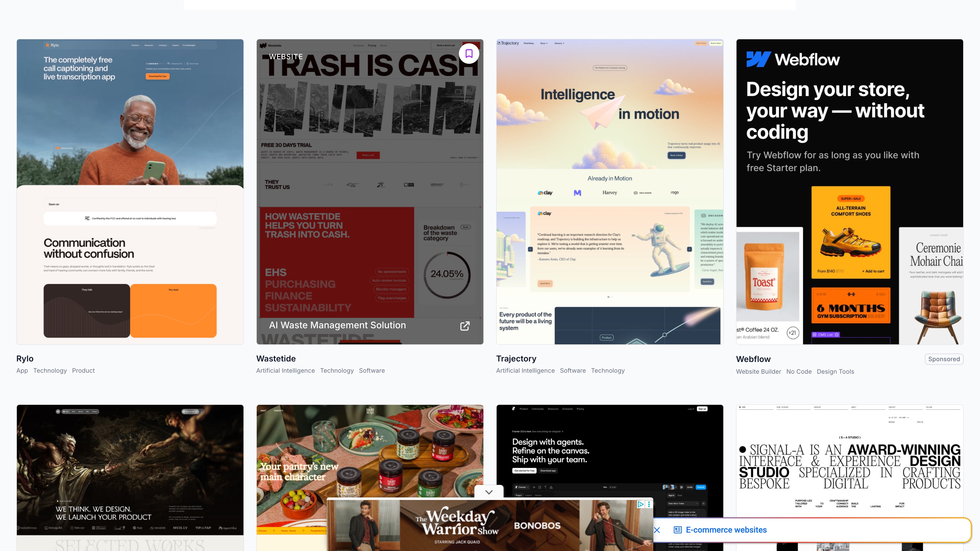
Task: Click the Rylo title link
Action: pyautogui.click(x=25, y=359)
